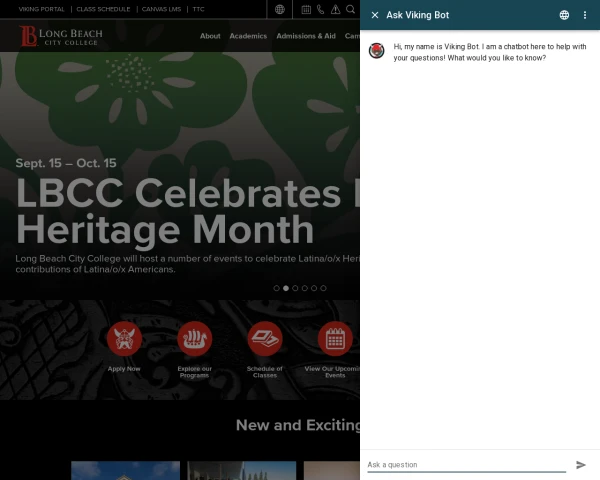Click the Schedule of Classes text link
This screenshot has width=600, height=480.
(265, 372)
